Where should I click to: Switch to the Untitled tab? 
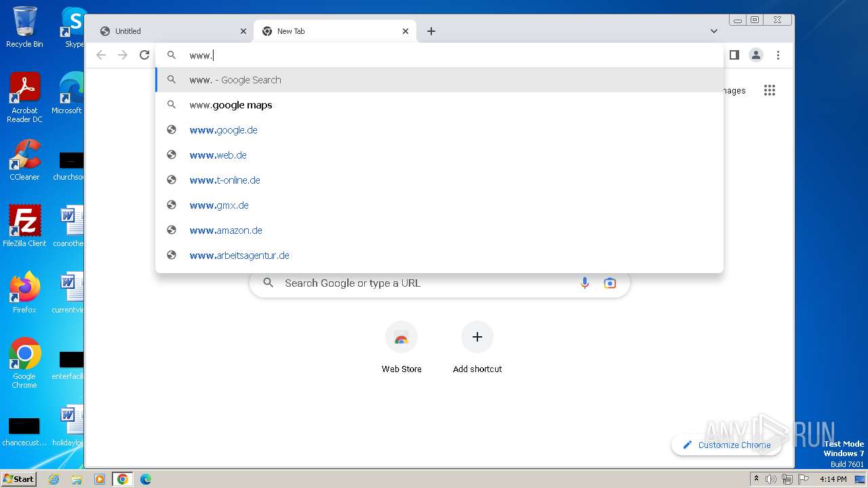(x=172, y=31)
